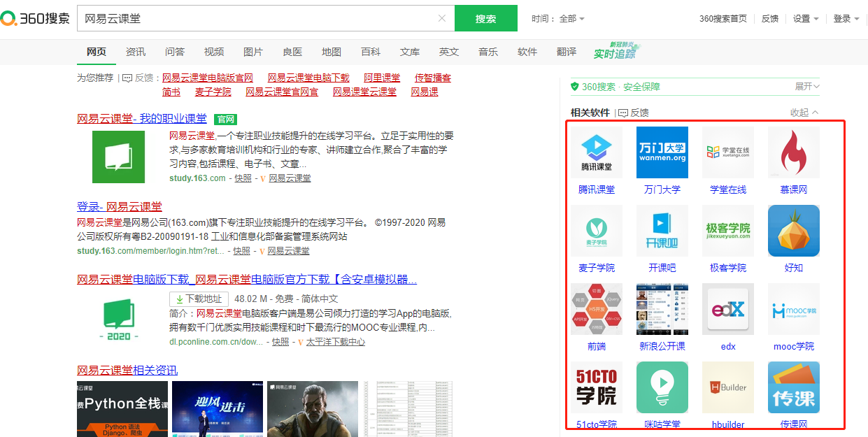Open the 百科 tab

point(371,52)
